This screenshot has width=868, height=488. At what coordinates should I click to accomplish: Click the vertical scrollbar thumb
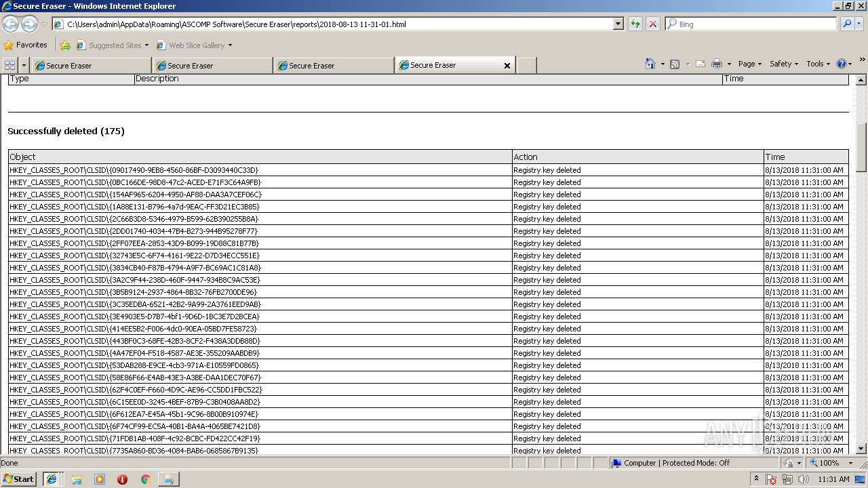(x=861, y=147)
